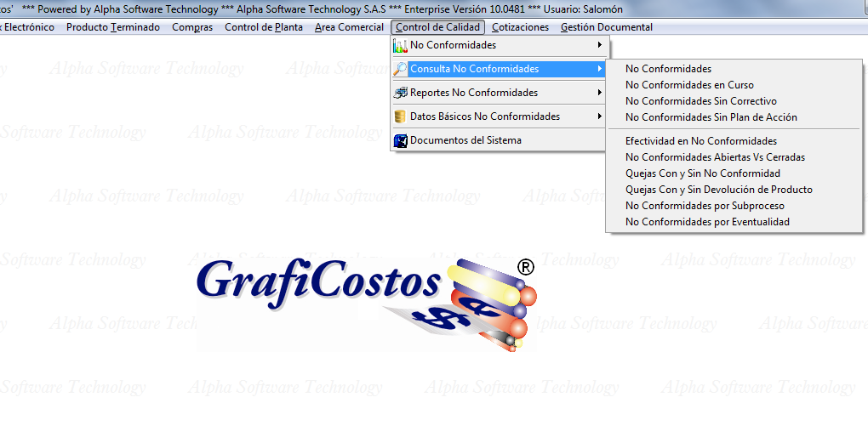This screenshot has width=868, height=426.
Task: Choose Quejas Con y Sin Devolución de Producto
Action: [x=718, y=190]
